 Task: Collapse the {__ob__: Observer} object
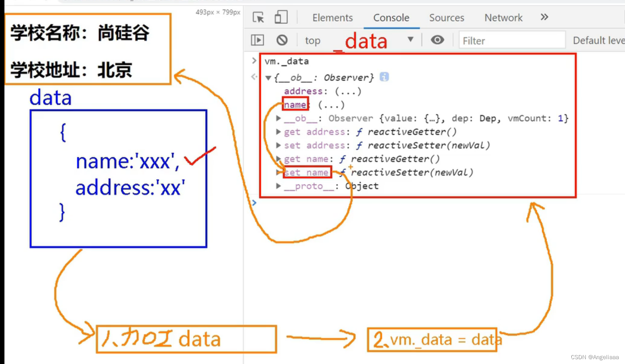point(268,78)
